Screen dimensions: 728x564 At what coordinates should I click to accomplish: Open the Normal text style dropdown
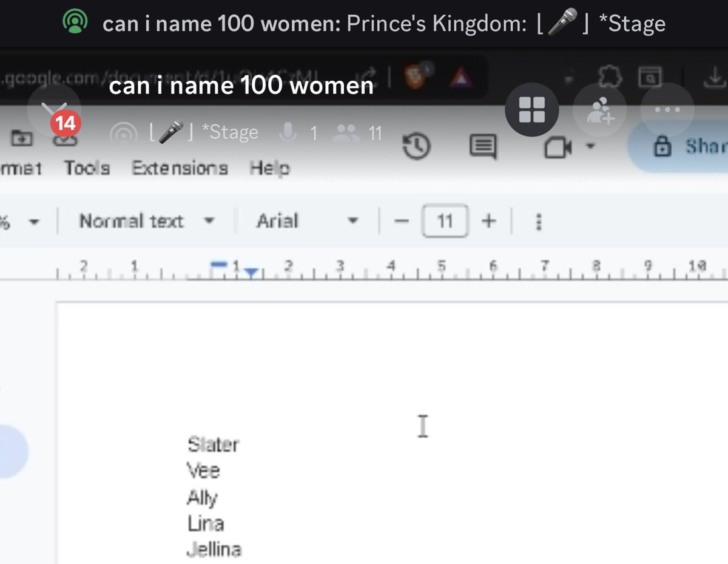click(x=147, y=222)
